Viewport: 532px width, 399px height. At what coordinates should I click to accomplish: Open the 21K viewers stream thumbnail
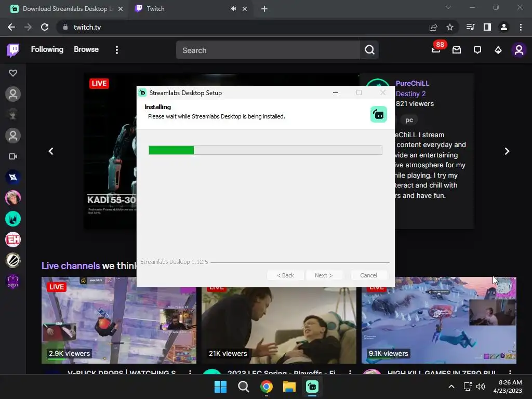pos(279,325)
